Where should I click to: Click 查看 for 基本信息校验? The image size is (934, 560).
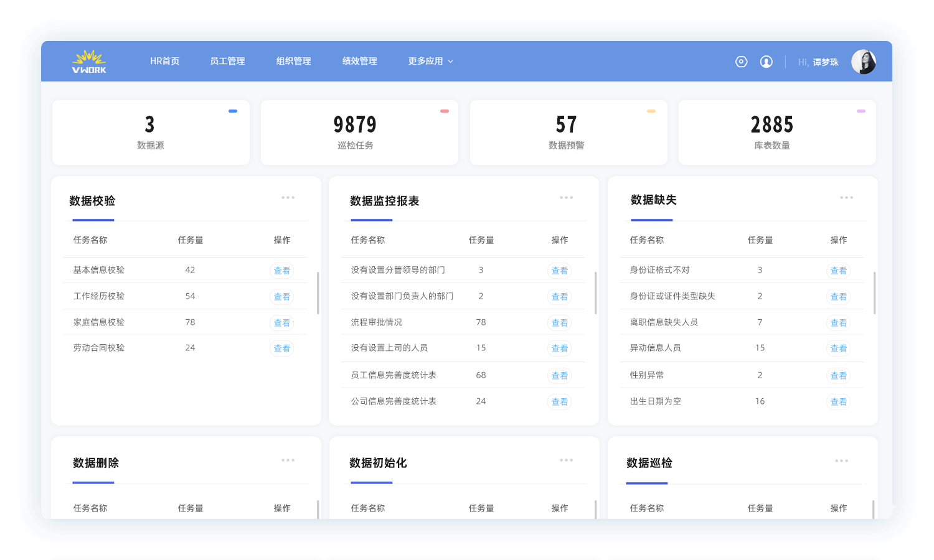pyautogui.click(x=282, y=271)
